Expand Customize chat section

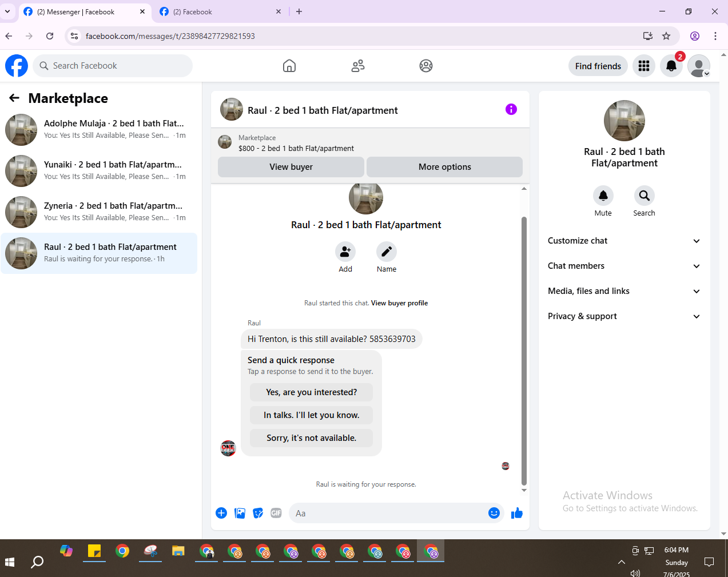pos(624,241)
